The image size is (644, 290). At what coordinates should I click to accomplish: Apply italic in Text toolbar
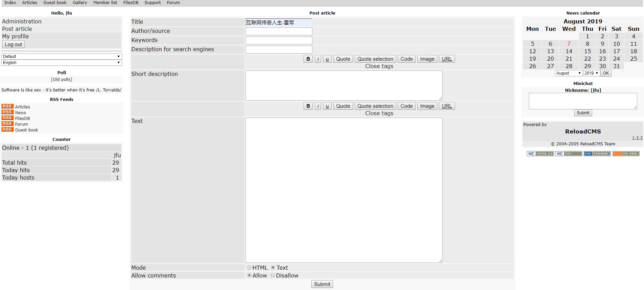[x=318, y=106]
